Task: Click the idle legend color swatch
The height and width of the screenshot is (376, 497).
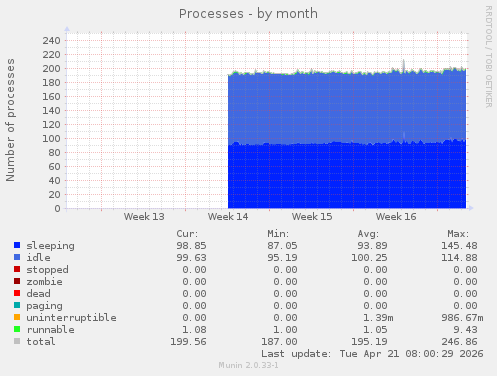Action: pos(17,257)
